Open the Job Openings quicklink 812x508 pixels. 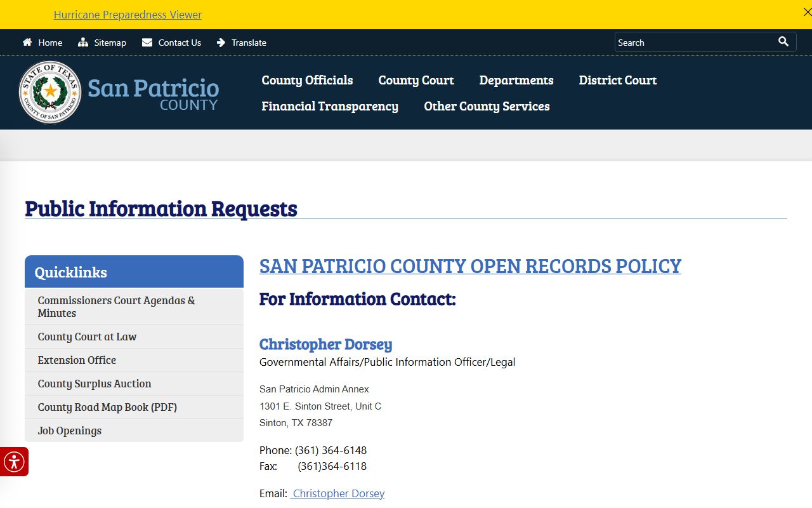[x=134, y=431]
